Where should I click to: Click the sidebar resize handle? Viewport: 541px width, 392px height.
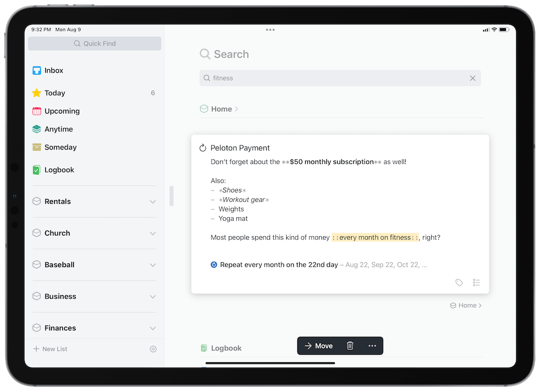coord(171,196)
